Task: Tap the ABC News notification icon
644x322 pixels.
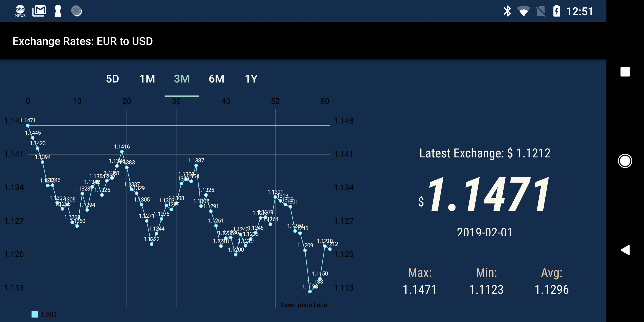Action: (x=20, y=11)
